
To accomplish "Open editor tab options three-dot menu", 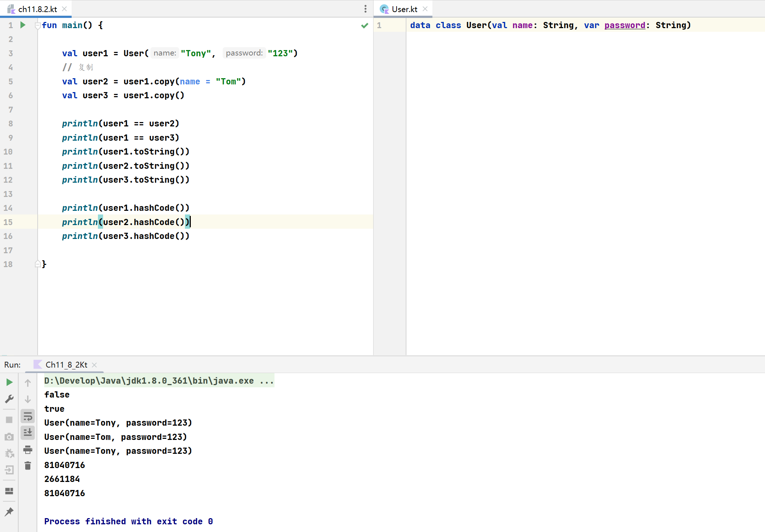I will 365,9.
